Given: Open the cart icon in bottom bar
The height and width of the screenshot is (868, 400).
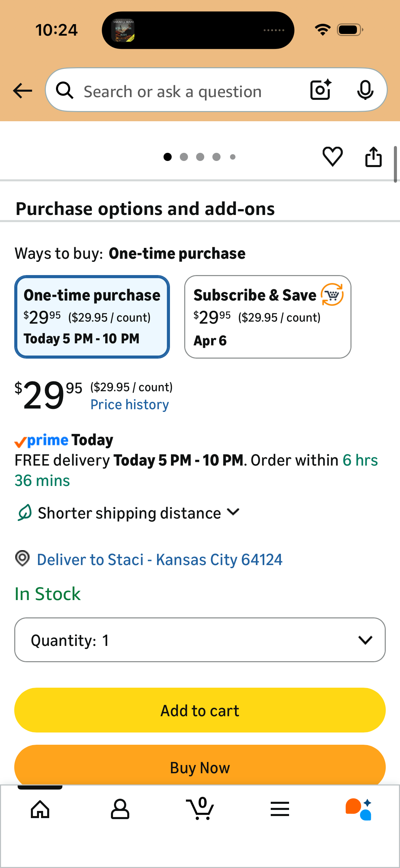Looking at the screenshot, I should 200,809.
